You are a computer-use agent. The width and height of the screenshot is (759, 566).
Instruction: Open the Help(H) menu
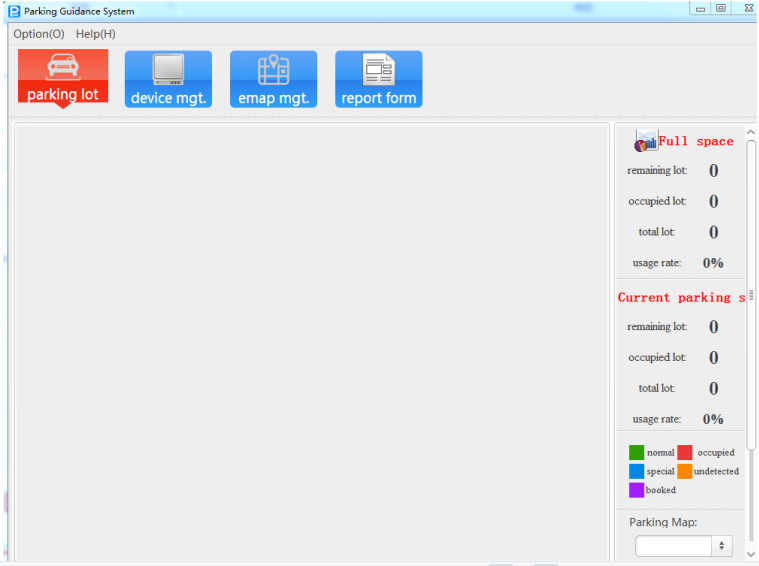(95, 34)
